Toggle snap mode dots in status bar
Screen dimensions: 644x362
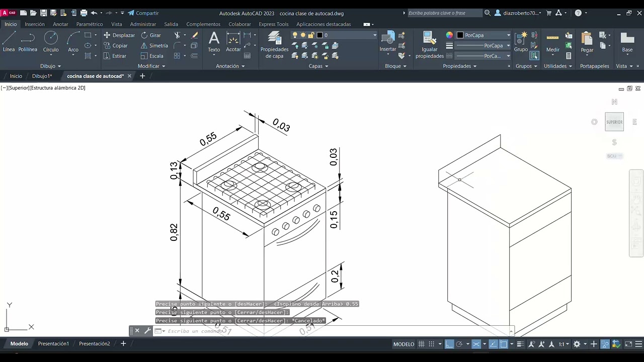[x=431, y=344]
